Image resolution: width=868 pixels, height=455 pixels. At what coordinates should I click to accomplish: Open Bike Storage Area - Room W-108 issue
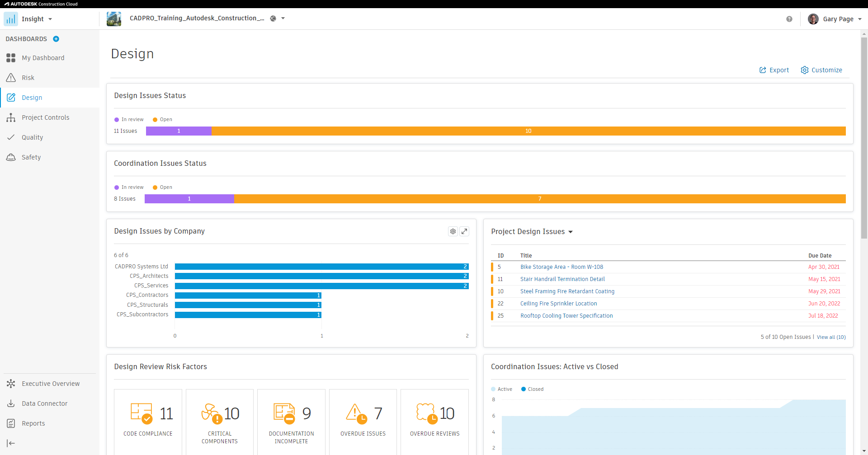pyautogui.click(x=561, y=267)
